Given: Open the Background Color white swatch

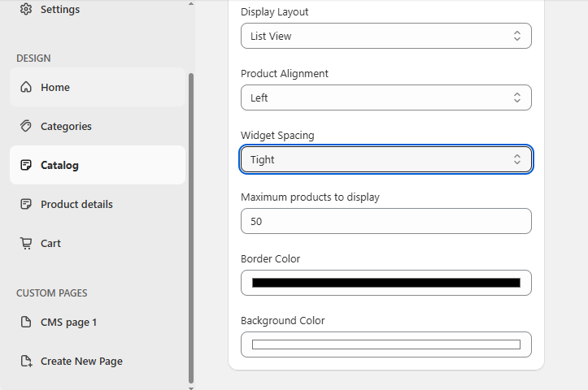Looking at the screenshot, I should coord(385,344).
